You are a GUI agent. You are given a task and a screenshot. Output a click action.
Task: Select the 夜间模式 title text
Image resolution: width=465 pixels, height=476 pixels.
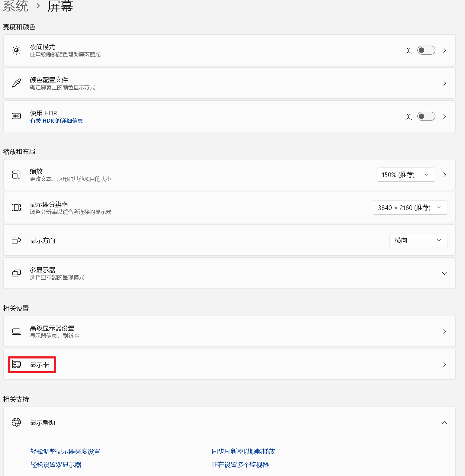coord(43,47)
